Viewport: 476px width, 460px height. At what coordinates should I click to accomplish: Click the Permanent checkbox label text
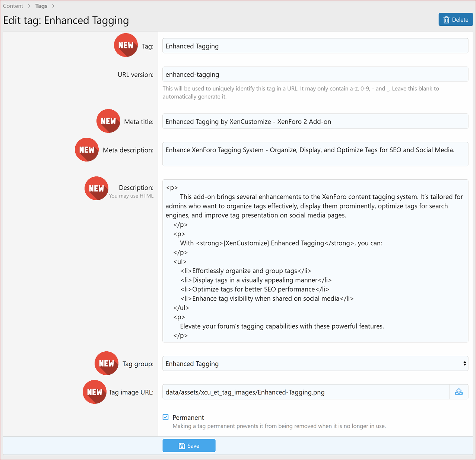188,418
